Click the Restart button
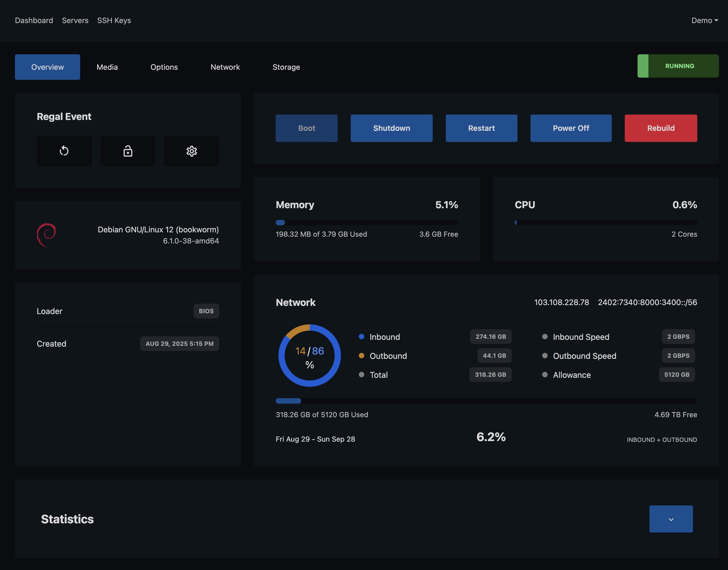The height and width of the screenshot is (570, 728). click(x=481, y=128)
